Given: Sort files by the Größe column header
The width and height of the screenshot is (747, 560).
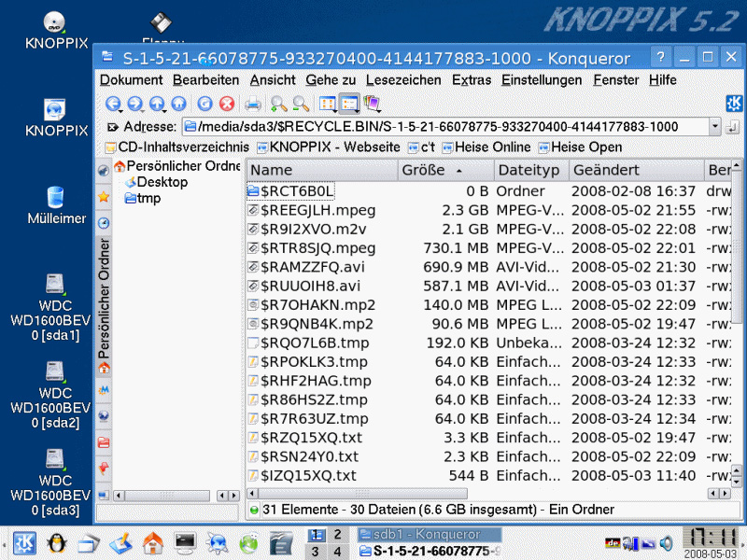Looking at the screenshot, I should [423, 170].
